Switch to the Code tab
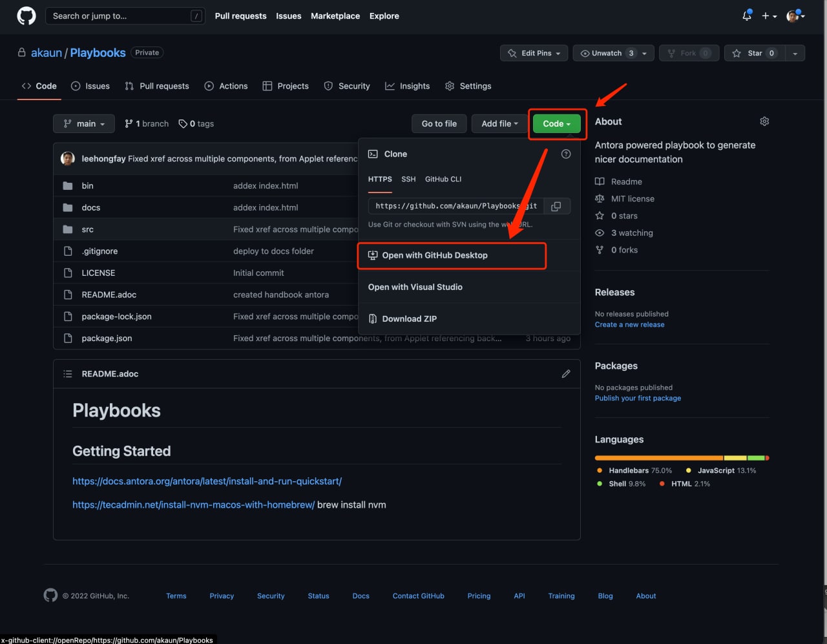 click(x=39, y=86)
